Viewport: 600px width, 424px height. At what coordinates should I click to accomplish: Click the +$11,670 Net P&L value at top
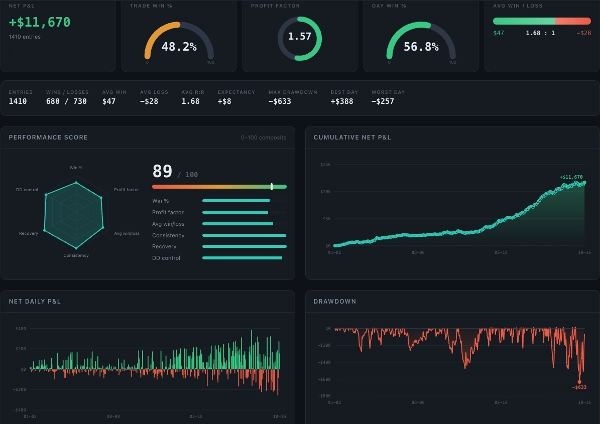click(x=40, y=22)
